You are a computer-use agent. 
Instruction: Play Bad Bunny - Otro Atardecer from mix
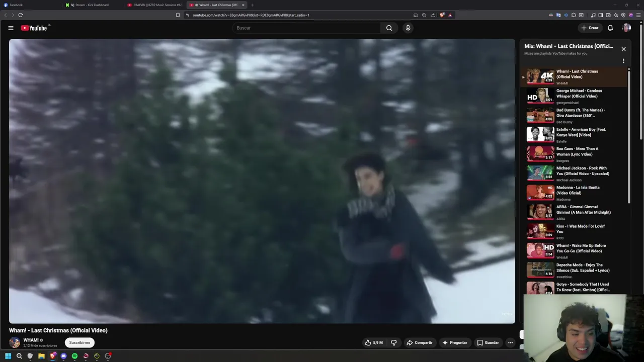[x=575, y=116]
